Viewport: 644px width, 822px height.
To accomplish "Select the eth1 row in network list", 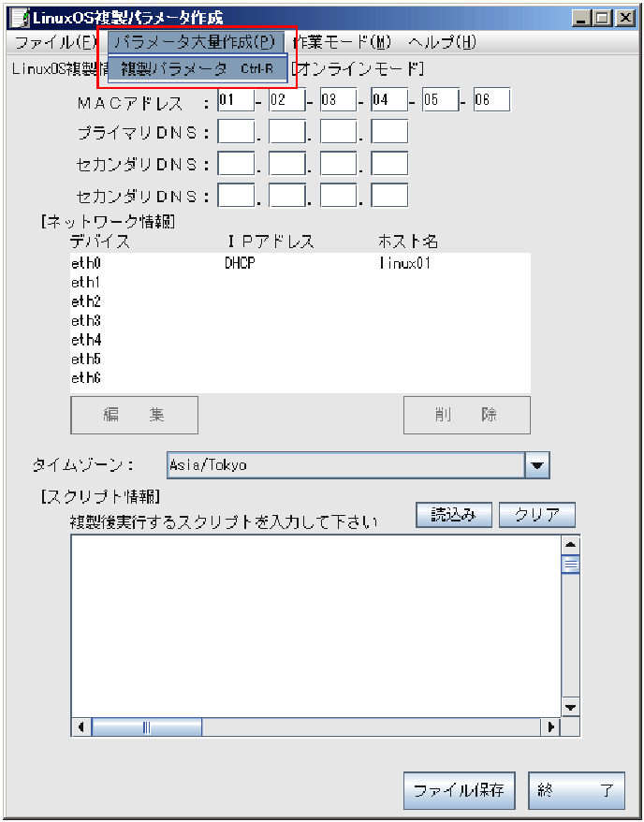I will tap(300, 283).
